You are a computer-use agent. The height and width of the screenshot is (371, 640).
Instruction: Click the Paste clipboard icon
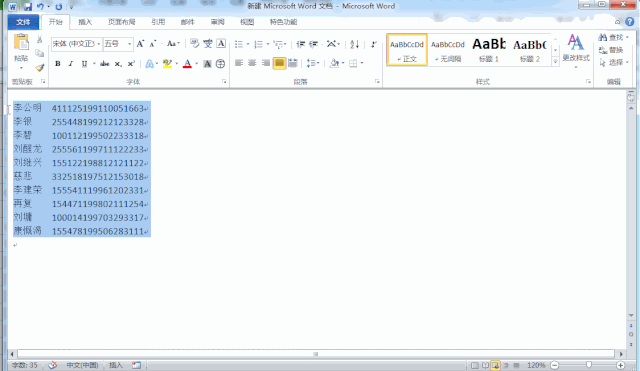[21, 42]
